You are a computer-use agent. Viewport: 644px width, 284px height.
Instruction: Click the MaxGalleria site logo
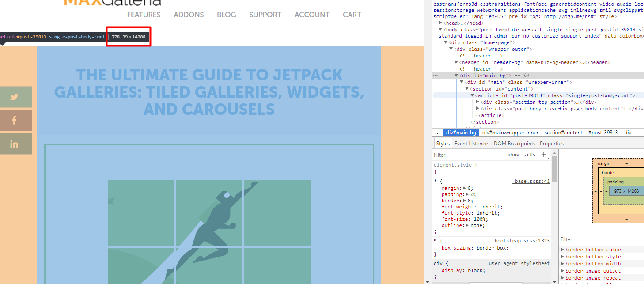click(112, 4)
